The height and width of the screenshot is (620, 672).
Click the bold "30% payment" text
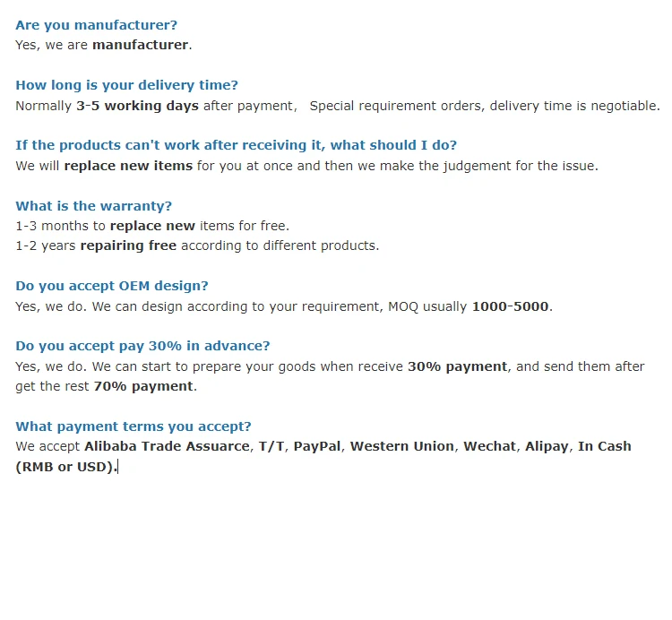457,366
